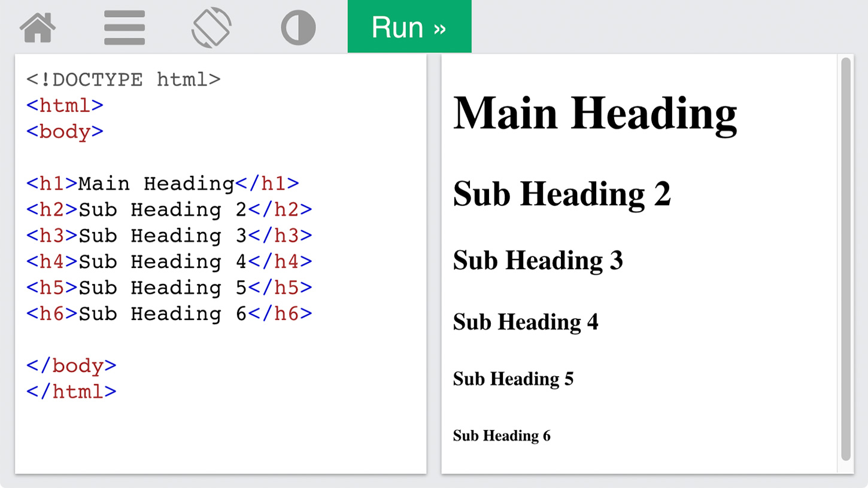
Task: Click the closing </body> tag line
Action: pos(72,365)
